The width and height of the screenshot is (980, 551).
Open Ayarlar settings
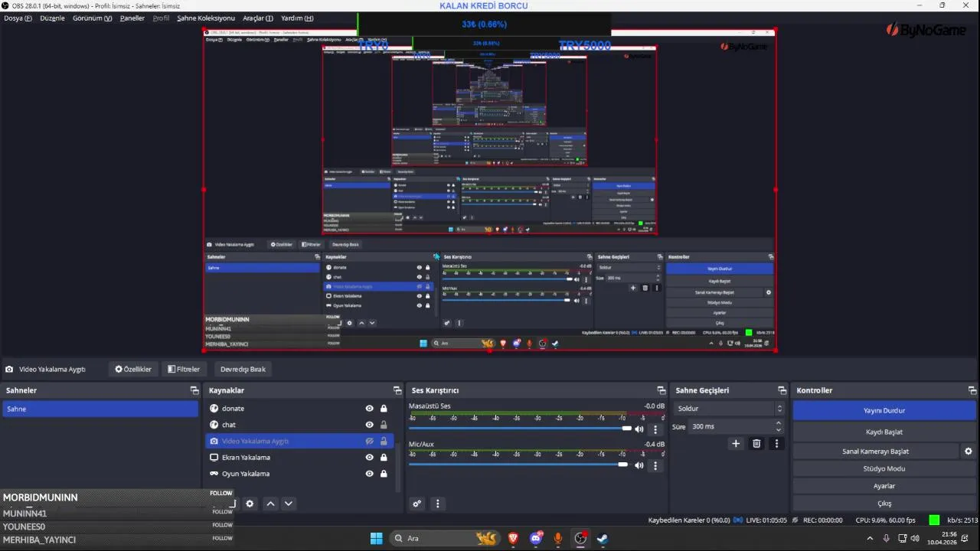884,486
